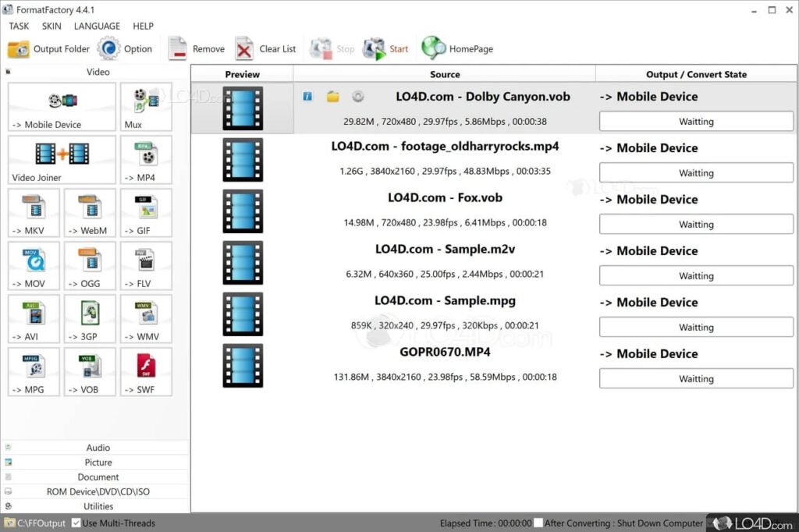Choose the -> GIF format tile
The width and height of the screenshot is (799, 532).
click(146, 213)
